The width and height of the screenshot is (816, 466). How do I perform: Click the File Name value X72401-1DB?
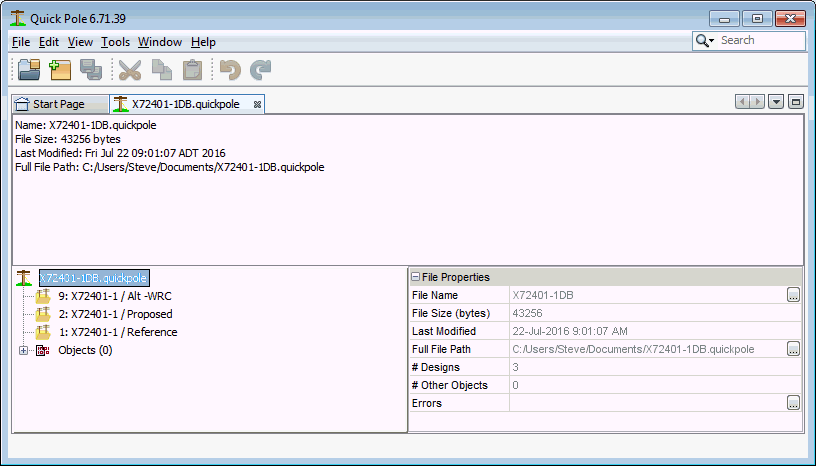pyautogui.click(x=543, y=295)
